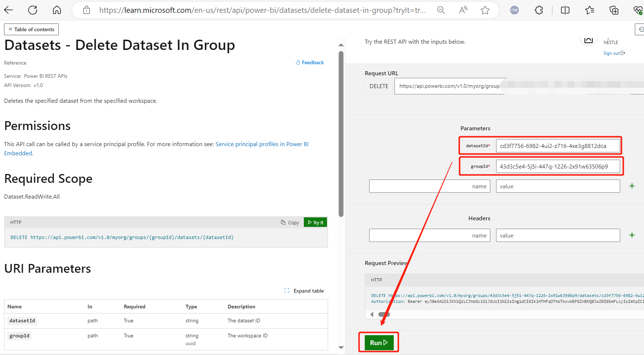The height and width of the screenshot is (355, 644).
Task: Go to the browser home icon
Action: click(x=57, y=10)
